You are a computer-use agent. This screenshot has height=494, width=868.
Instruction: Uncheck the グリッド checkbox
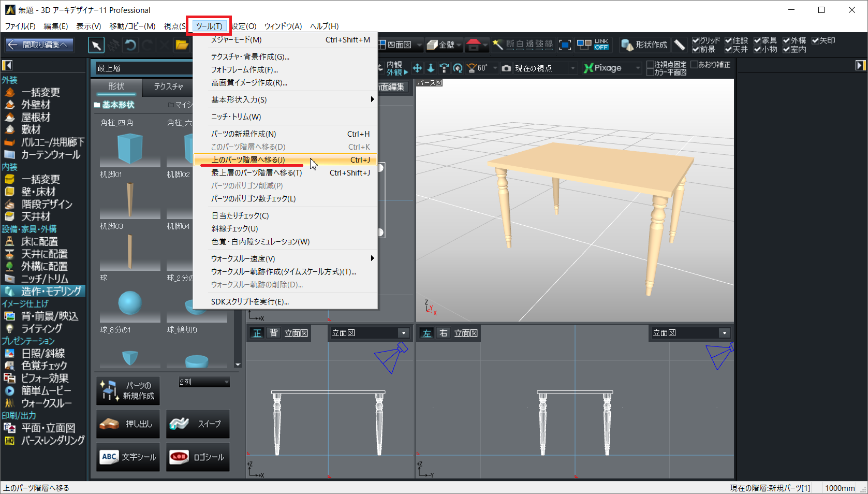pyautogui.click(x=696, y=40)
